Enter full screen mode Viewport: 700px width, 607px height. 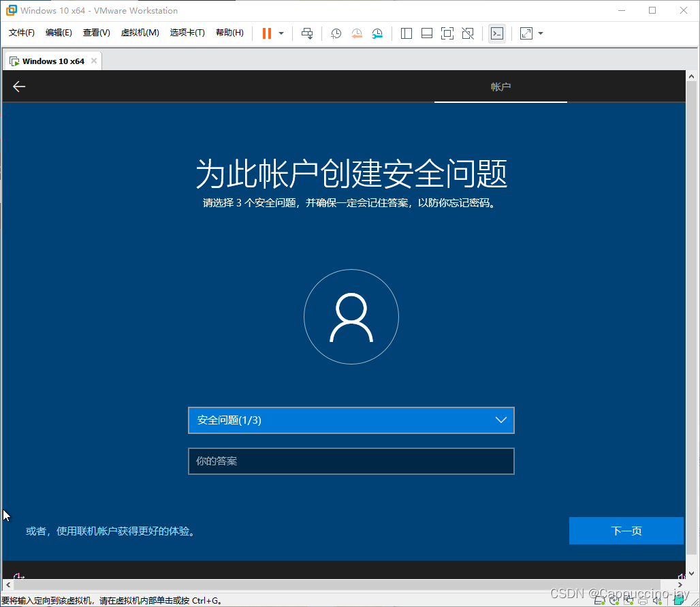[447, 33]
